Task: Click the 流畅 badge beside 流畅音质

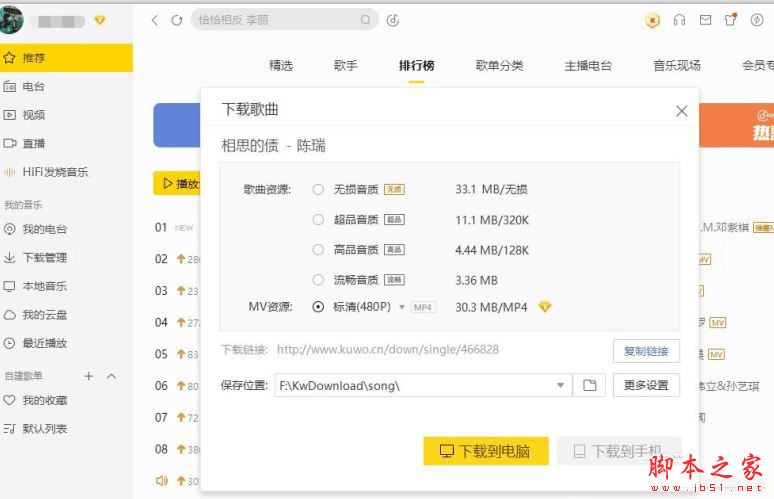Action: point(394,280)
